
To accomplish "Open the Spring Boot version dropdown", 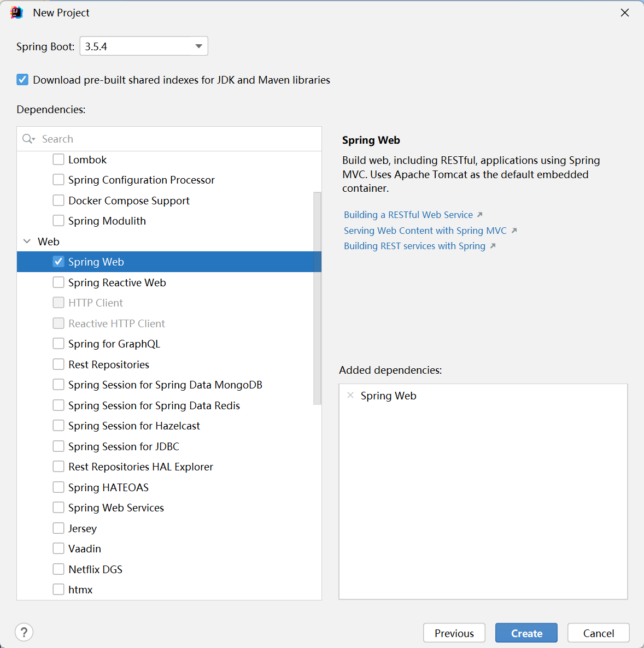I will click(x=144, y=46).
